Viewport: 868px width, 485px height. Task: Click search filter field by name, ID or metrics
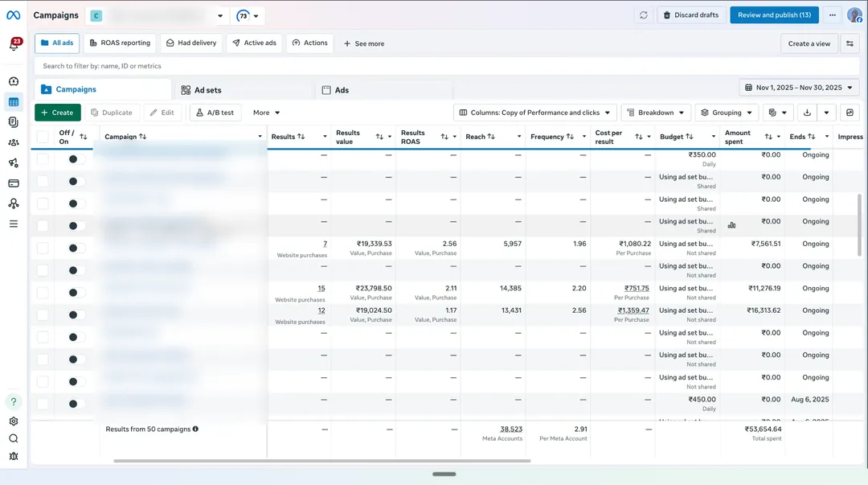tap(446, 66)
